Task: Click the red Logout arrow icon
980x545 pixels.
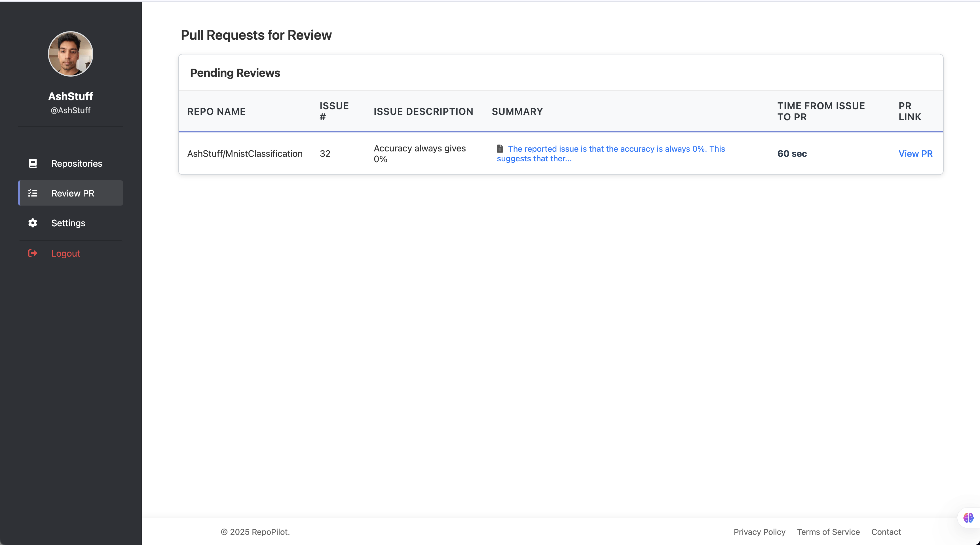Action: point(33,253)
